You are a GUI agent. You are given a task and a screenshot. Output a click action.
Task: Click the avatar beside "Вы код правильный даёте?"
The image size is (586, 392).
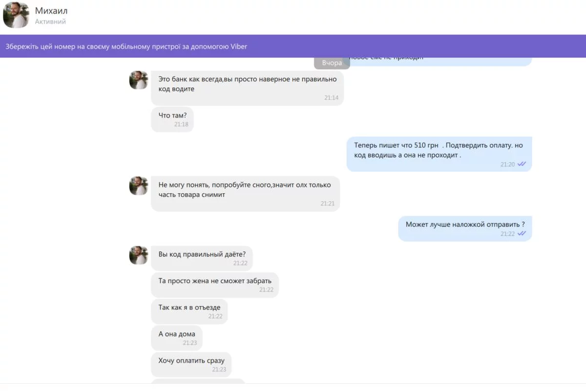tap(138, 255)
